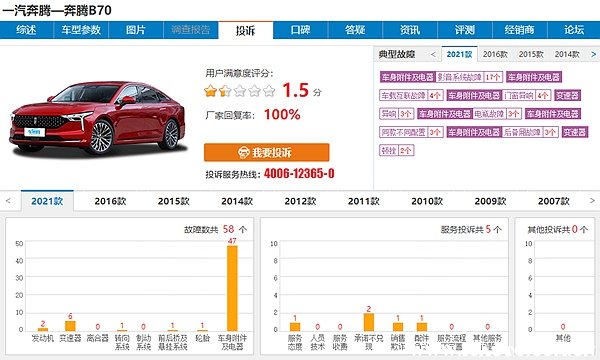Click the user satisfaction star rating
The height and width of the screenshot is (360, 600).
(x=240, y=91)
